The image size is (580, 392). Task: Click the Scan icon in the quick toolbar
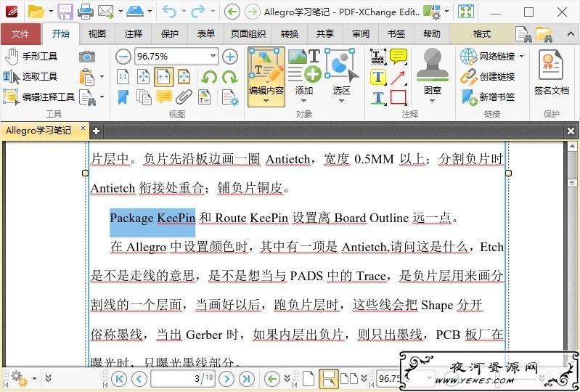135,12
